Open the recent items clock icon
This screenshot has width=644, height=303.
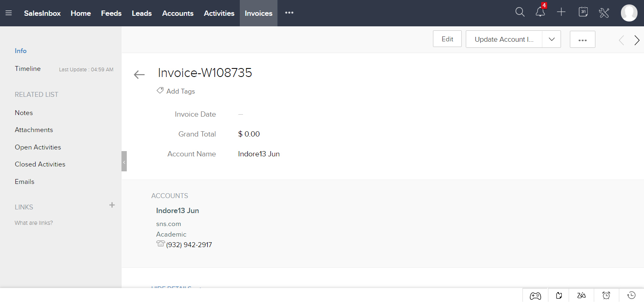coord(631,295)
